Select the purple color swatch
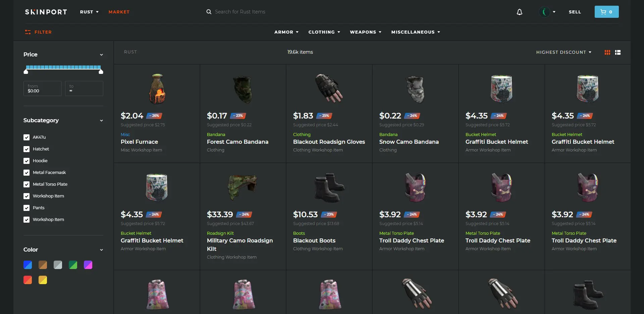Viewport: 644px width, 314px height. (88, 265)
